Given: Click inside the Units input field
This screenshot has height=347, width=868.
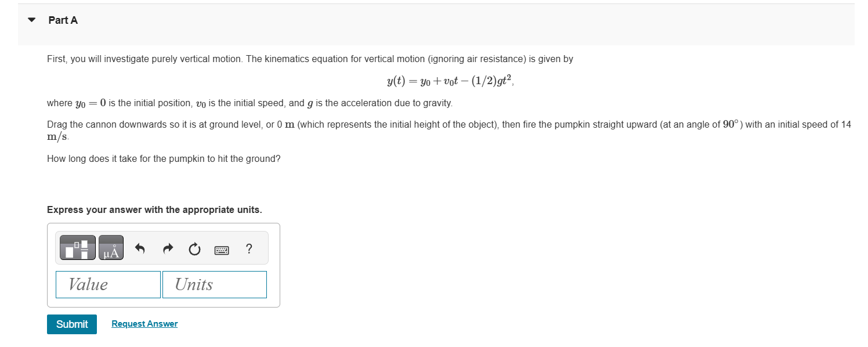Looking at the screenshot, I should tap(214, 284).
